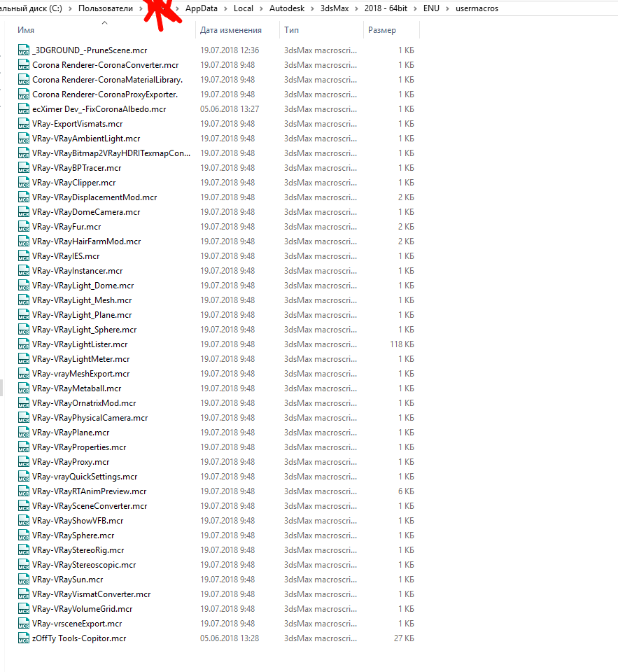Viewport: 618px width, 672px height.
Task: Click the VRay-VRaySun.mcr file icon
Action: pos(24,580)
